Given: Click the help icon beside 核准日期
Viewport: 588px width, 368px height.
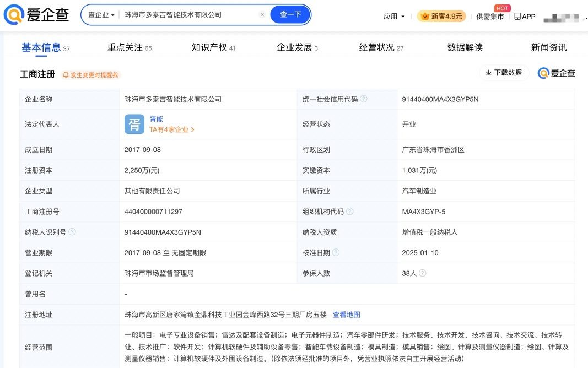Looking at the screenshot, I should click(336, 252).
